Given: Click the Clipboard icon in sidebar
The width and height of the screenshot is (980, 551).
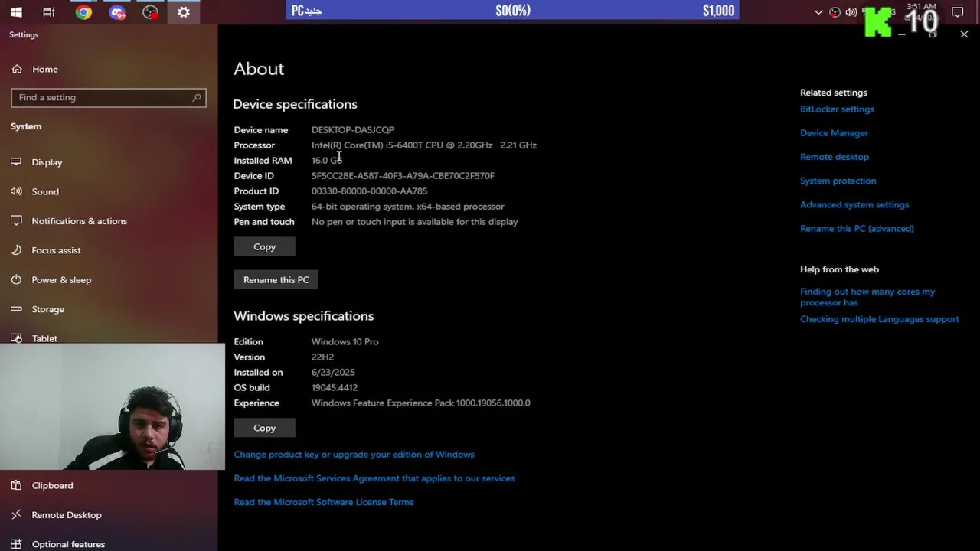Looking at the screenshot, I should [16, 485].
